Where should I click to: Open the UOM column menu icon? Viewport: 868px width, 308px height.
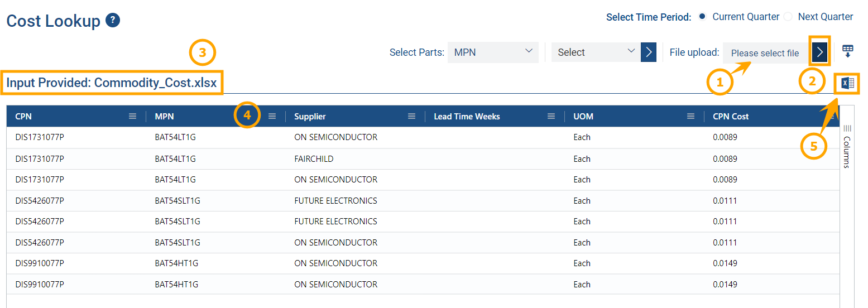[690, 117]
